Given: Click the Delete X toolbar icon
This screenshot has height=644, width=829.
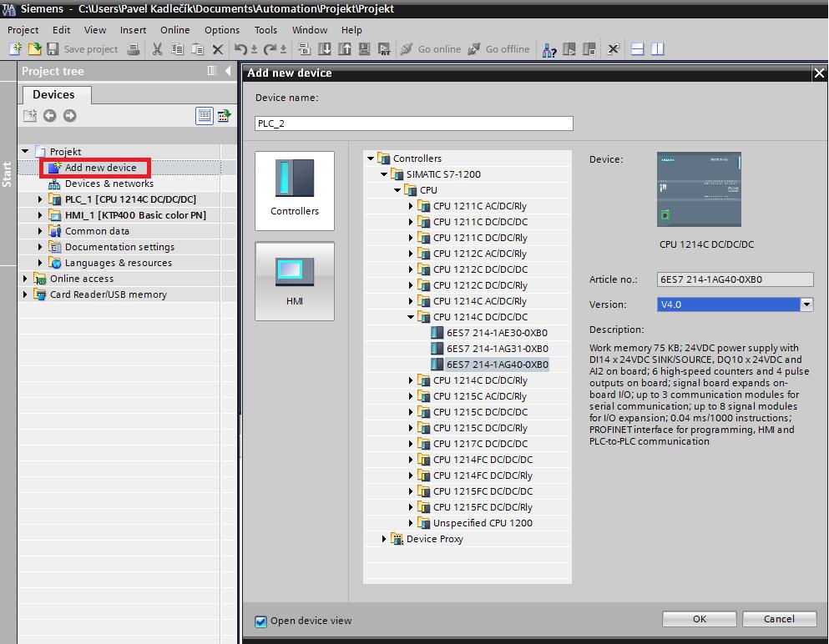Looking at the screenshot, I should coord(217,50).
